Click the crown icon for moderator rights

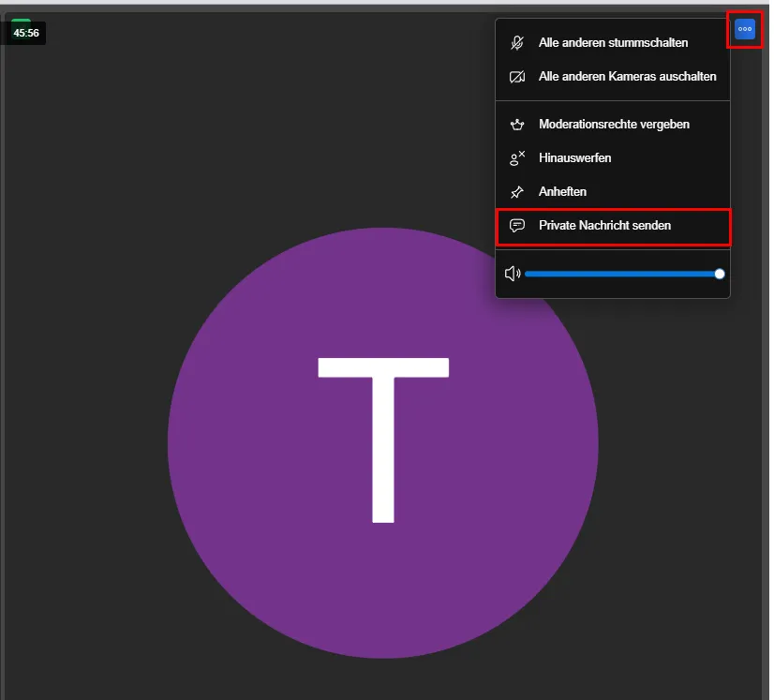tap(516, 125)
